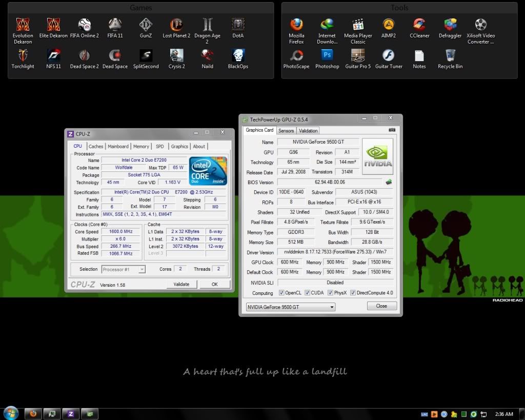
Task: Launch the FIFA 11 icon
Action: [115, 28]
